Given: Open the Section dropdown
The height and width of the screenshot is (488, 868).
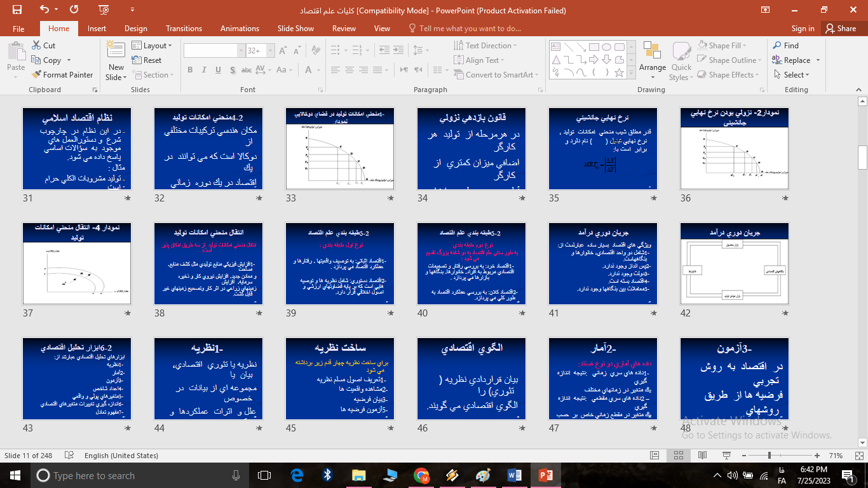Looking at the screenshot, I should [153, 75].
